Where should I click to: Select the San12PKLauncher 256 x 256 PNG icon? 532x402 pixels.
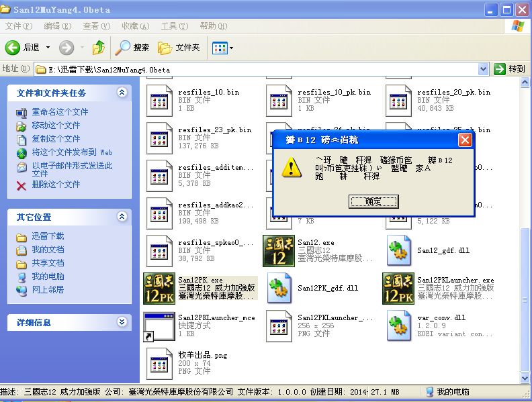tap(279, 326)
